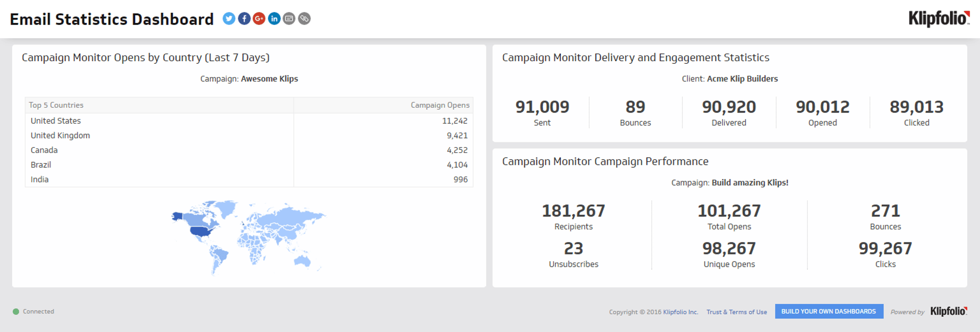Open the Klipfolio Inc. copyright link
The width and height of the screenshot is (980, 332).
click(x=680, y=312)
